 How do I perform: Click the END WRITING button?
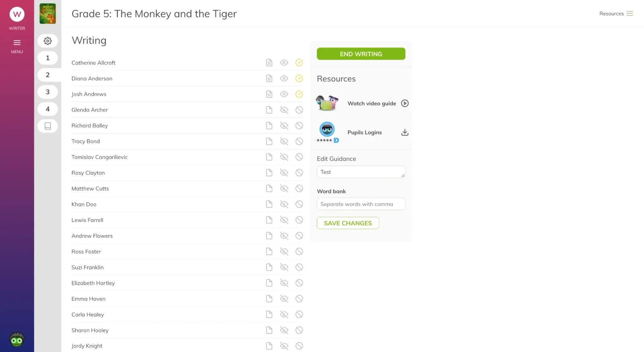(361, 54)
